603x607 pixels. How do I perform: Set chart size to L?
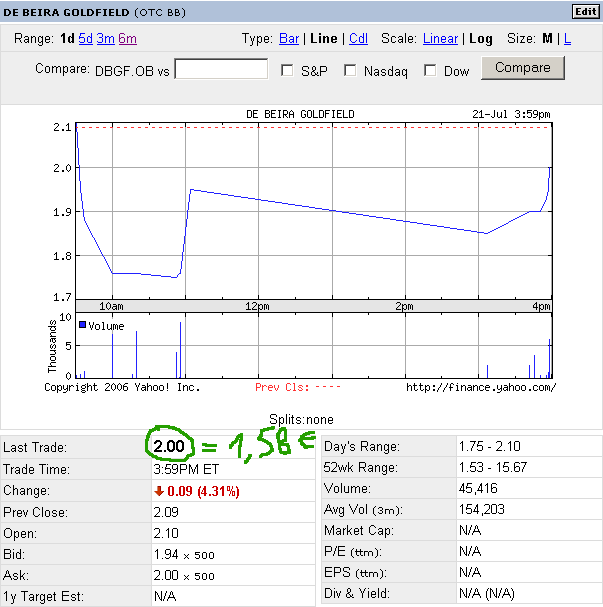click(567, 39)
